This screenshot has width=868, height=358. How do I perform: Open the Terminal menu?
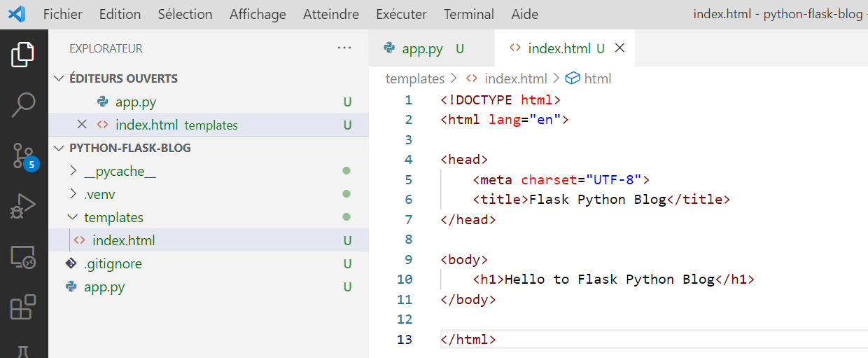[x=468, y=14]
